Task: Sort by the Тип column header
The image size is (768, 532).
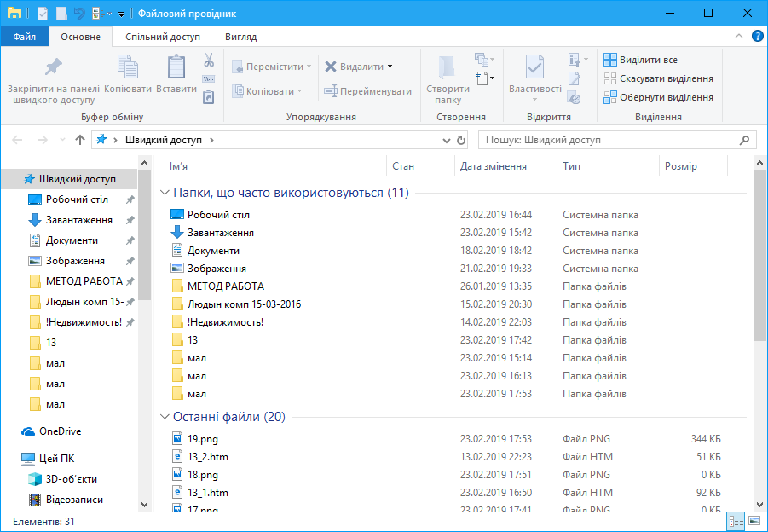Action: [x=609, y=166]
